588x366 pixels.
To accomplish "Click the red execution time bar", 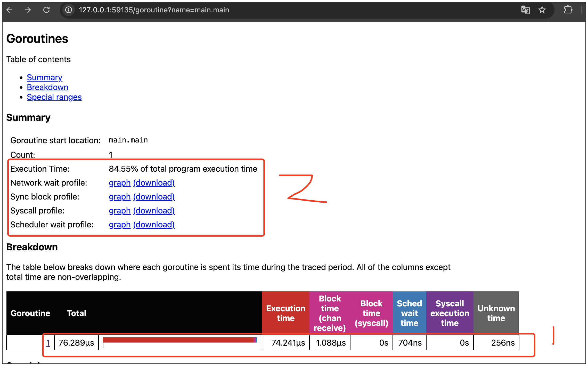I will [178, 340].
